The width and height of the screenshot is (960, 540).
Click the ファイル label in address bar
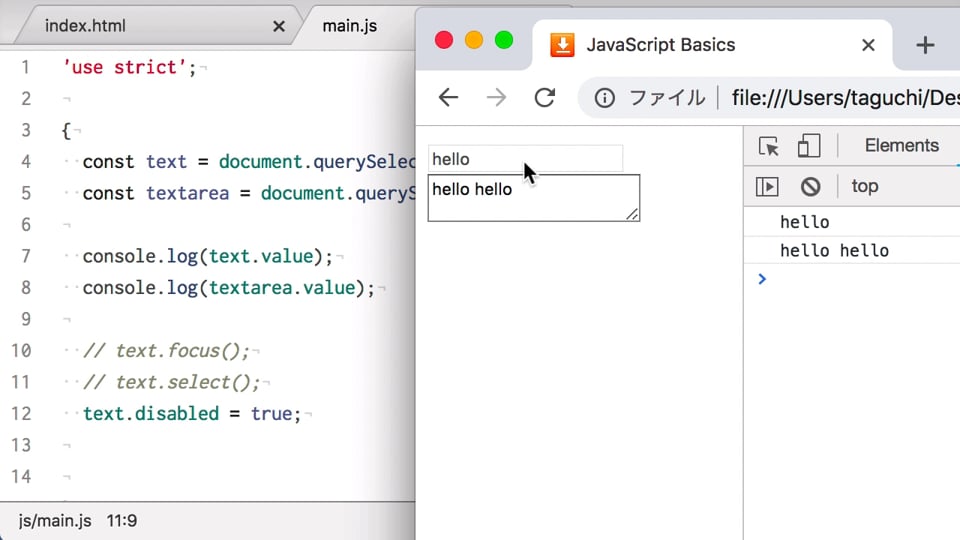point(667,98)
